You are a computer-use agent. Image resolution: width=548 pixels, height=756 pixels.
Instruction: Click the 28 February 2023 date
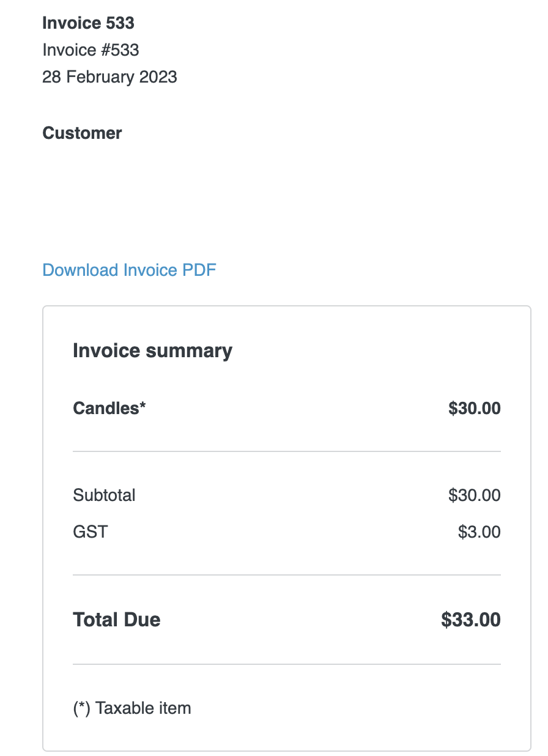(x=109, y=77)
